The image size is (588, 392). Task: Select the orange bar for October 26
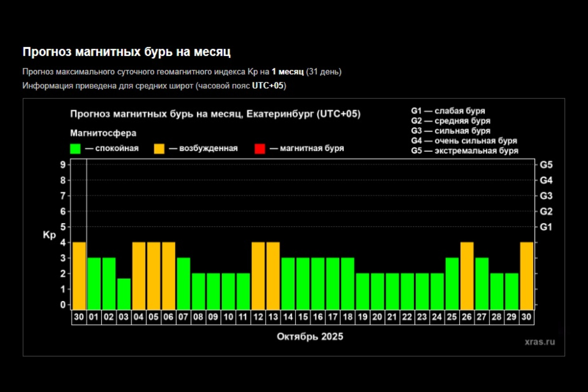(467, 275)
